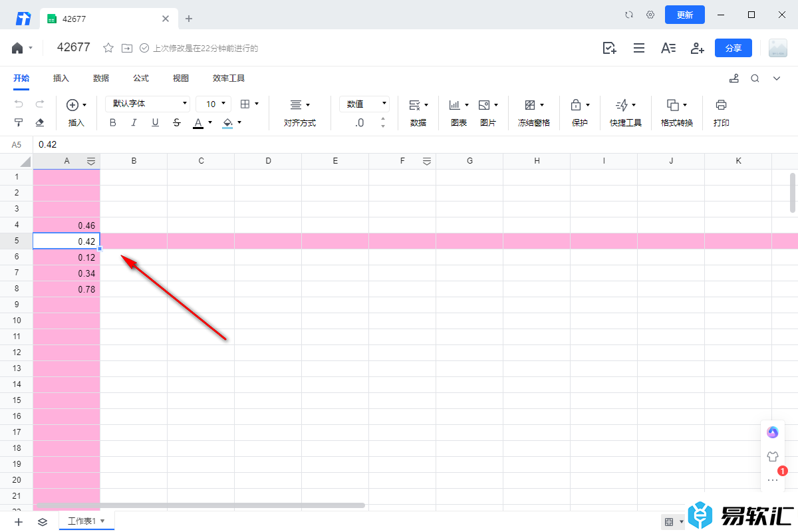Toggle strikethrough formatting
798x532 pixels.
176,122
